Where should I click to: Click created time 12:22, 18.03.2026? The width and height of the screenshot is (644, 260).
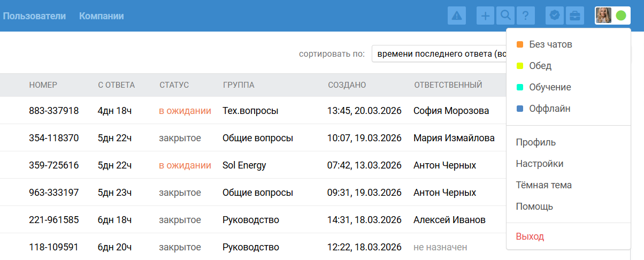[x=365, y=247]
